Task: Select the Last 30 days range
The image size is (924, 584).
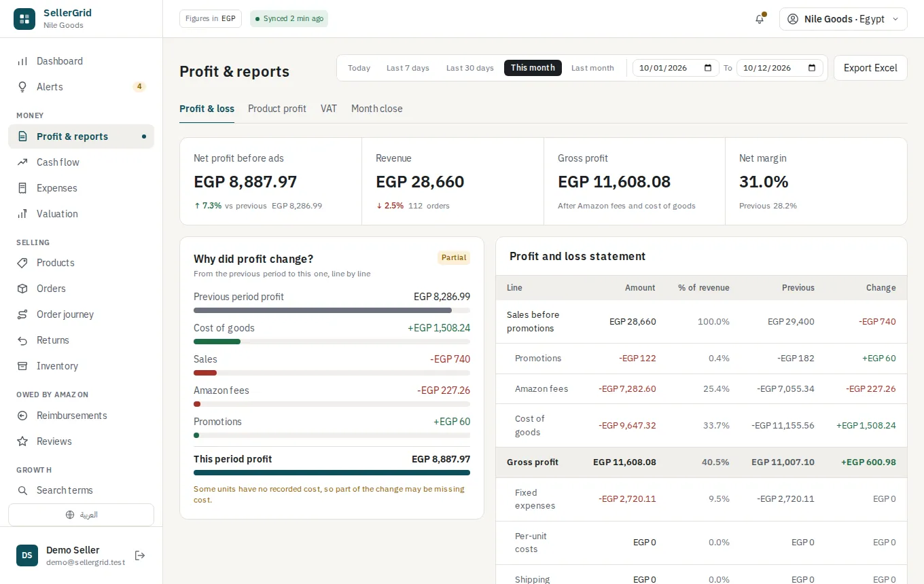Action: [470, 68]
